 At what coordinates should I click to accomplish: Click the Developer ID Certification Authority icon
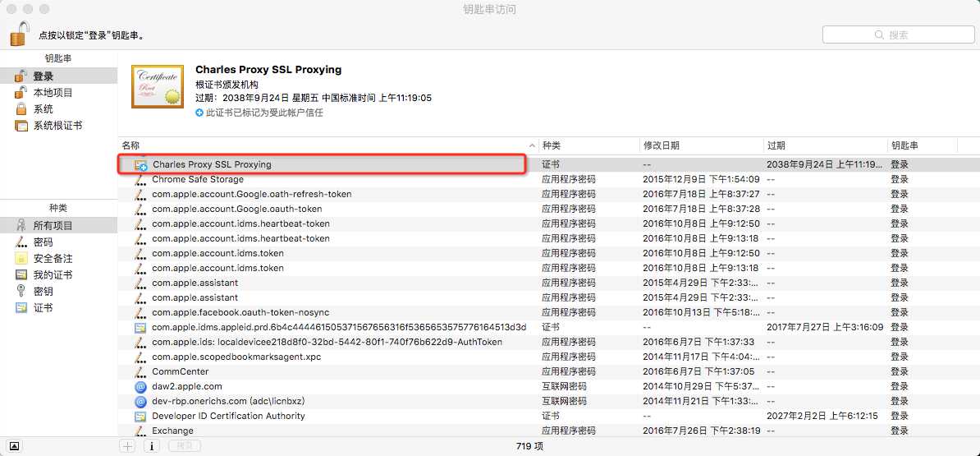[140, 416]
